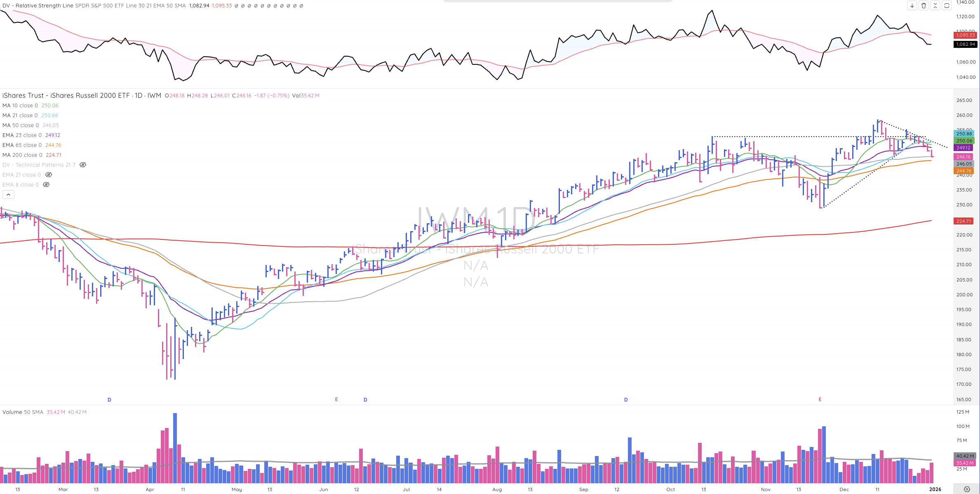Move the Relative Strength pane down

coord(912,5)
